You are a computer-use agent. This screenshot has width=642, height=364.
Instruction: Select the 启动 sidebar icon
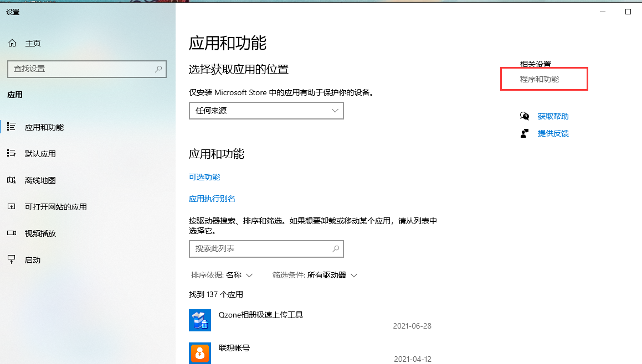click(11, 259)
